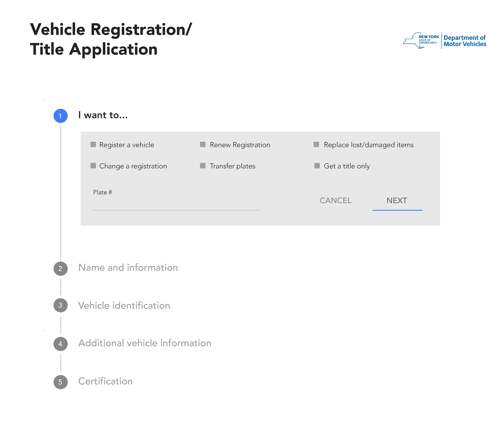Check Replace lost/damaged items box
502x448 pixels.
pos(316,144)
